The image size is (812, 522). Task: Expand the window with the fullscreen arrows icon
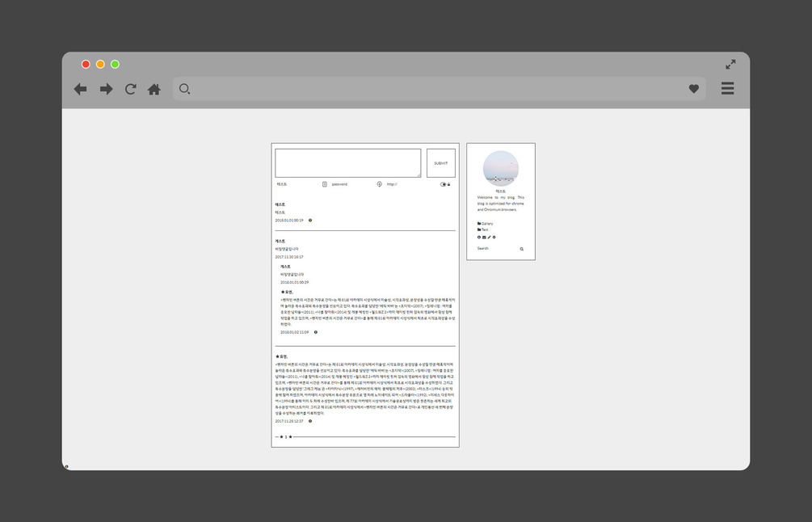(x=730, y=64)
